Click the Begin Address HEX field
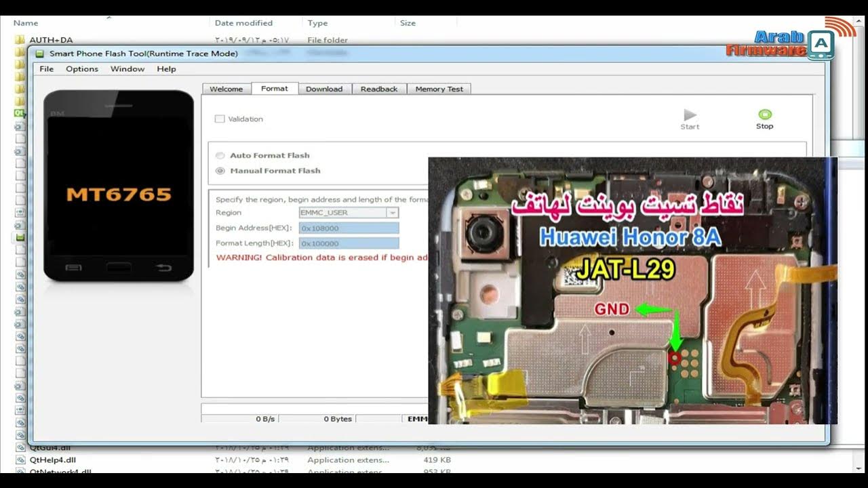 pos(349,228)
